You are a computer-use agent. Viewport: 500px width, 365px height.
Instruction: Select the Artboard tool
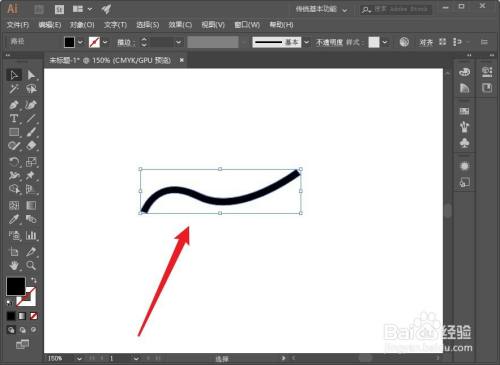tap(14, 252)
